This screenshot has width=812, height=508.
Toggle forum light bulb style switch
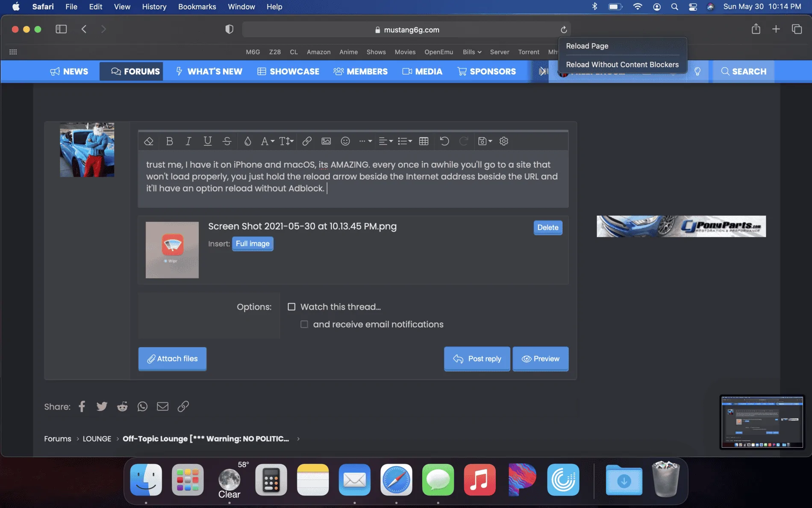pos(697,71)
